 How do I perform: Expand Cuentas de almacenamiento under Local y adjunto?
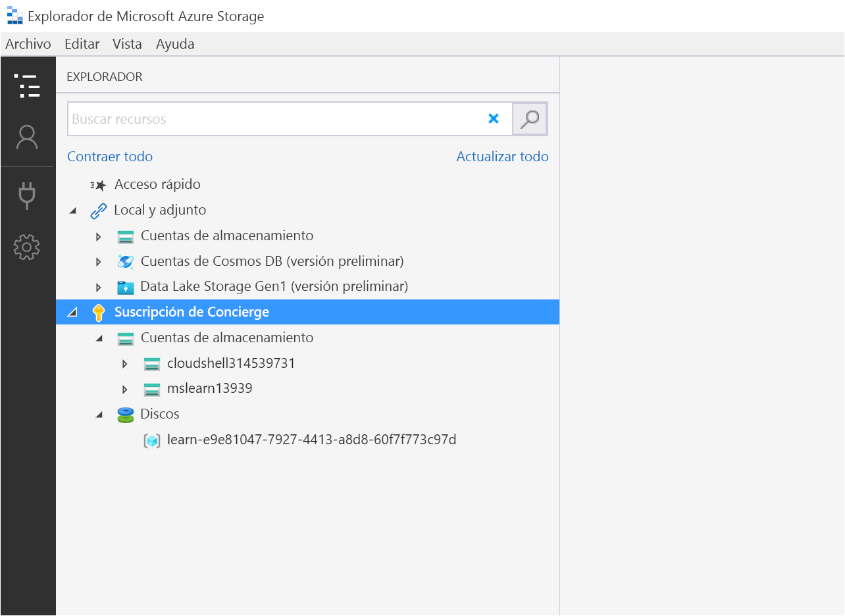[99, 236]
